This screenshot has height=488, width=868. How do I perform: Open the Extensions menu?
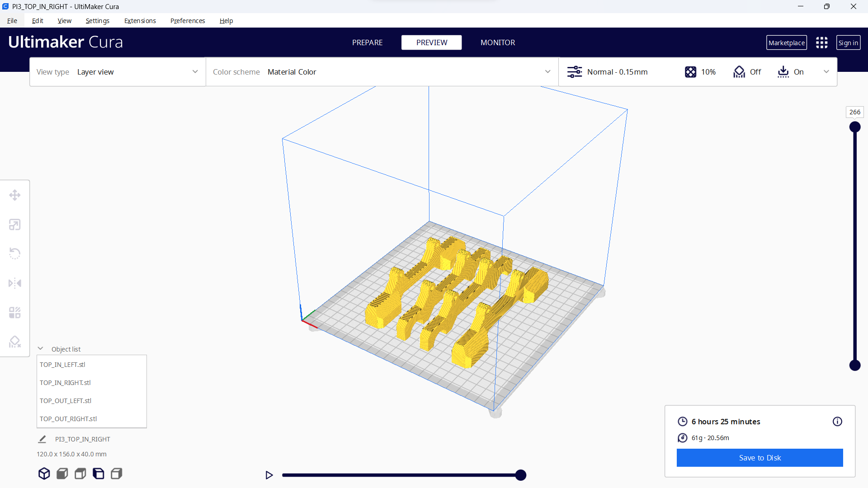pyautogui.click(x=140, y=21)
